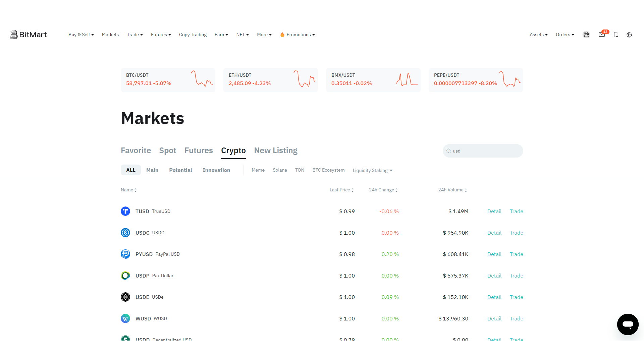
Task: Click the USDP coin icon
Action: tap(125, 276)
